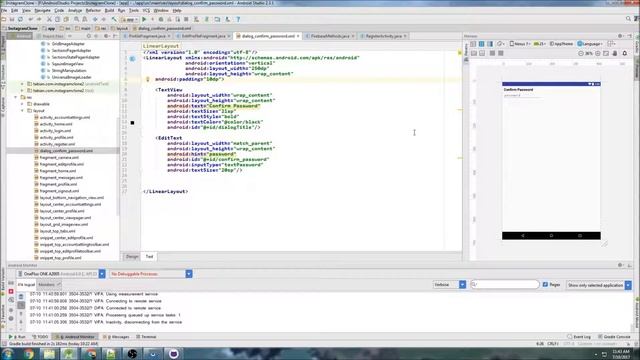The width and height of the screenshot is (640, 360).
Task: Expand the drawable folder in project tree
Action: 22,104
